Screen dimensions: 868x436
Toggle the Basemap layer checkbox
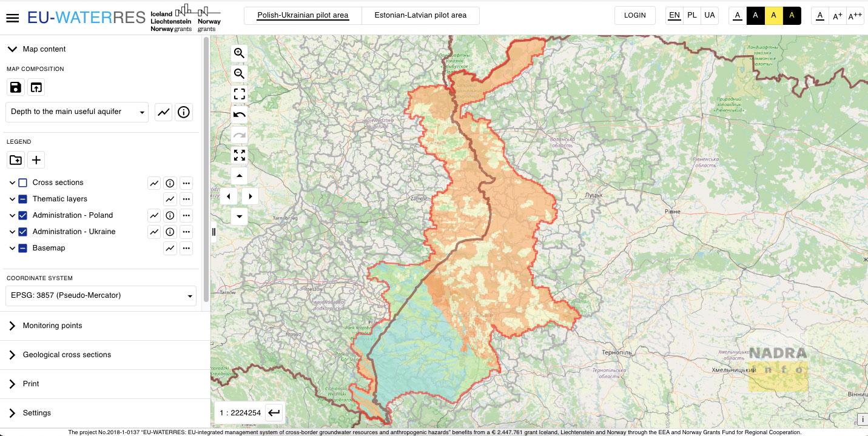(22, 248)
